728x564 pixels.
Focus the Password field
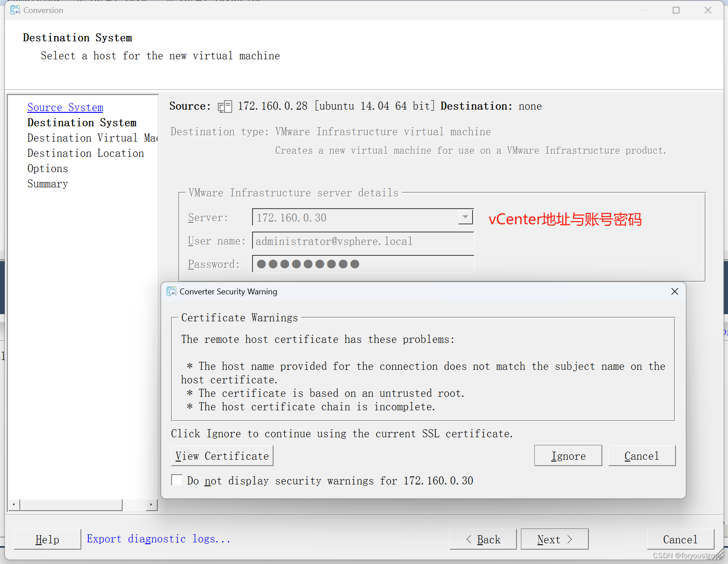(x=363, y=264)
